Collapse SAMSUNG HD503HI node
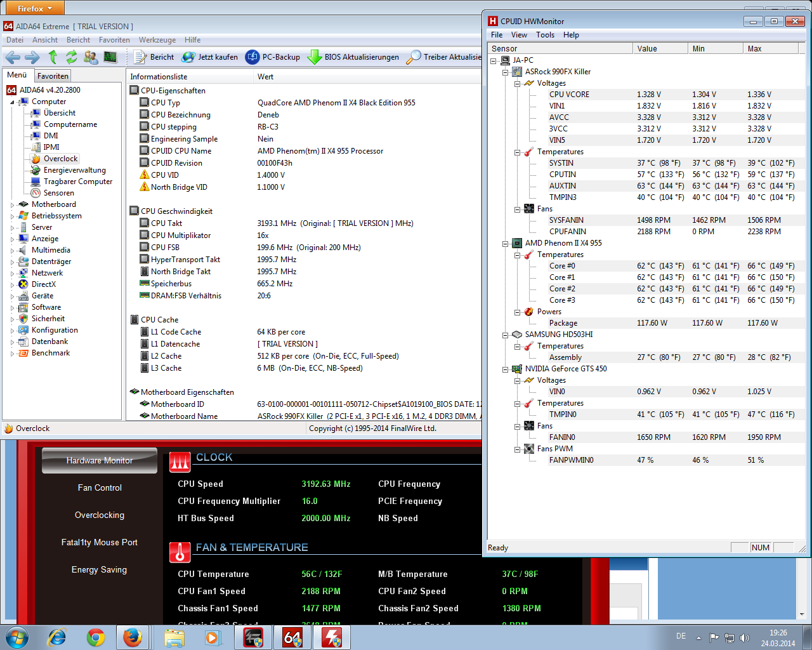812x650 pixels. 506,335
